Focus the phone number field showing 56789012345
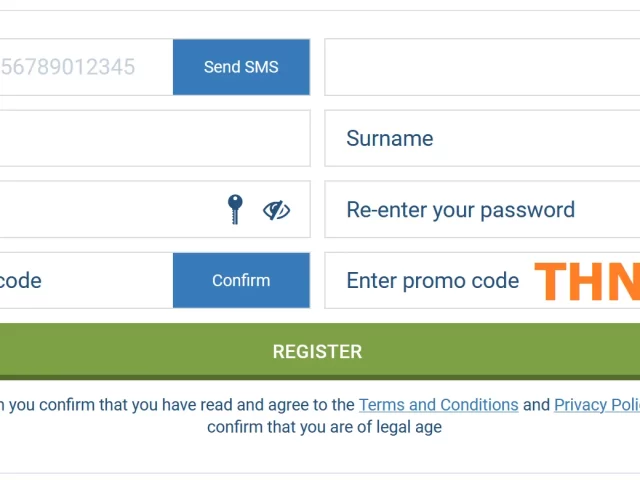The width and height of the screenshot is (640, 480). 86,67
